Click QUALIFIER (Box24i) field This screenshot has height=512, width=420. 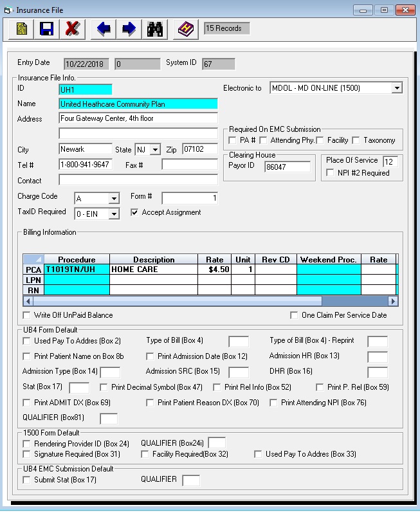click(x=217, y=443)
